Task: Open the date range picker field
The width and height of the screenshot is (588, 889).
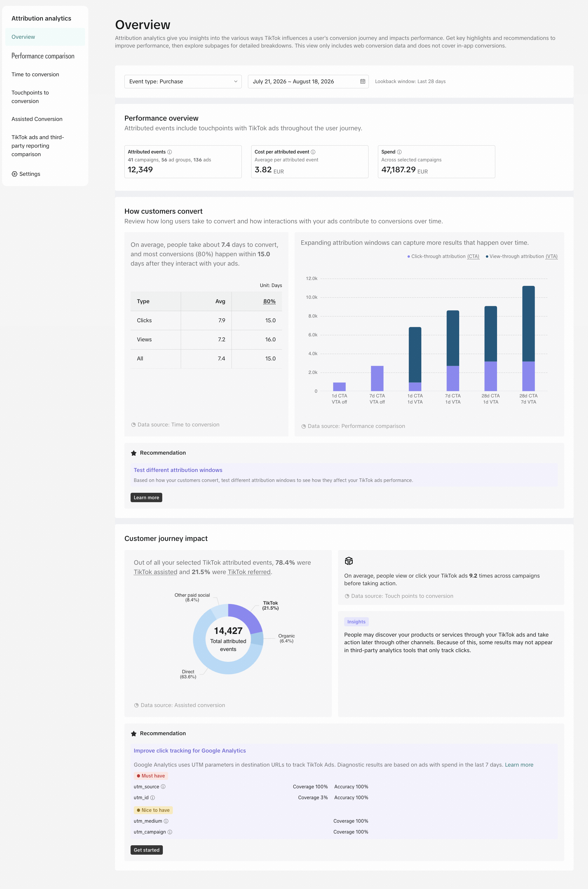Action: pyautogui.click(x=308, y=81)
